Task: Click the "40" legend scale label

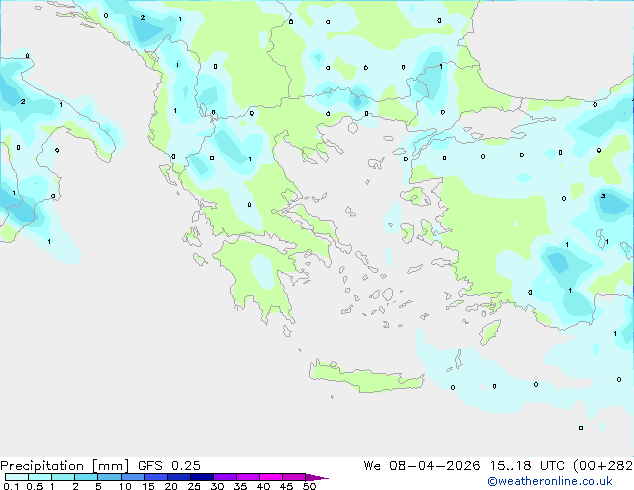Action: 263,486
